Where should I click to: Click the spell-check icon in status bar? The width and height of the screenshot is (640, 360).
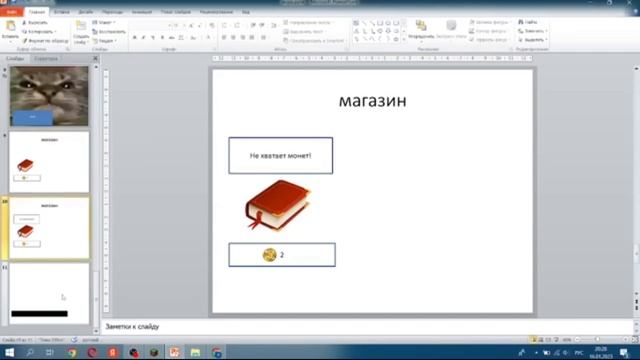pyautogui.click(x=74, y=340)
